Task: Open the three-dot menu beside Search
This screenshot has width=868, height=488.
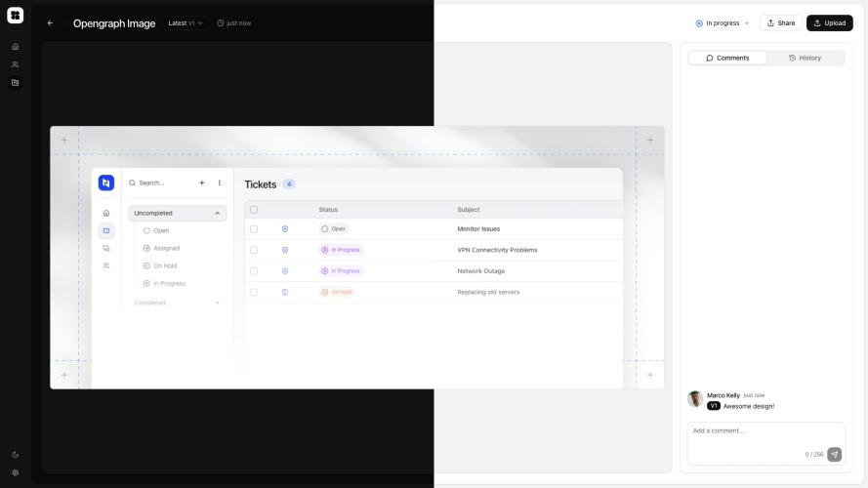Action: pos(220,183)
